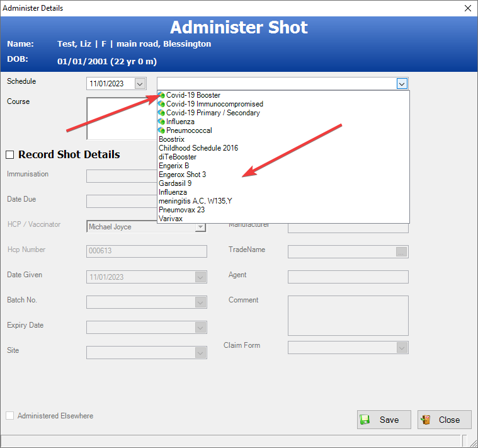
Task: Expand the Claim Form dropdown
Action: coord(402,347)
